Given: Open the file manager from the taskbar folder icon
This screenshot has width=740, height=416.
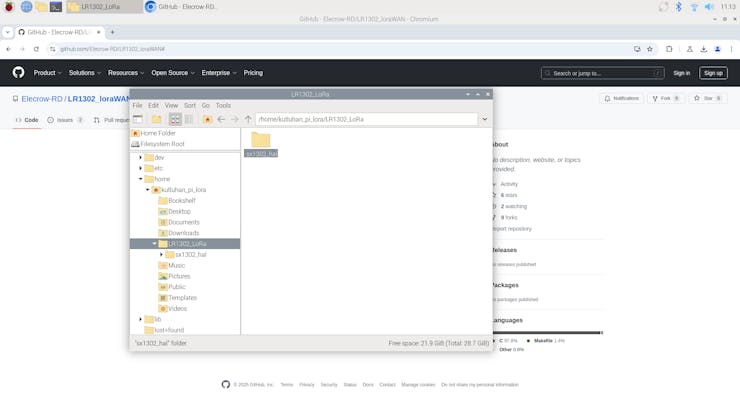Looking at the screenshot, I should coord(41,7).
